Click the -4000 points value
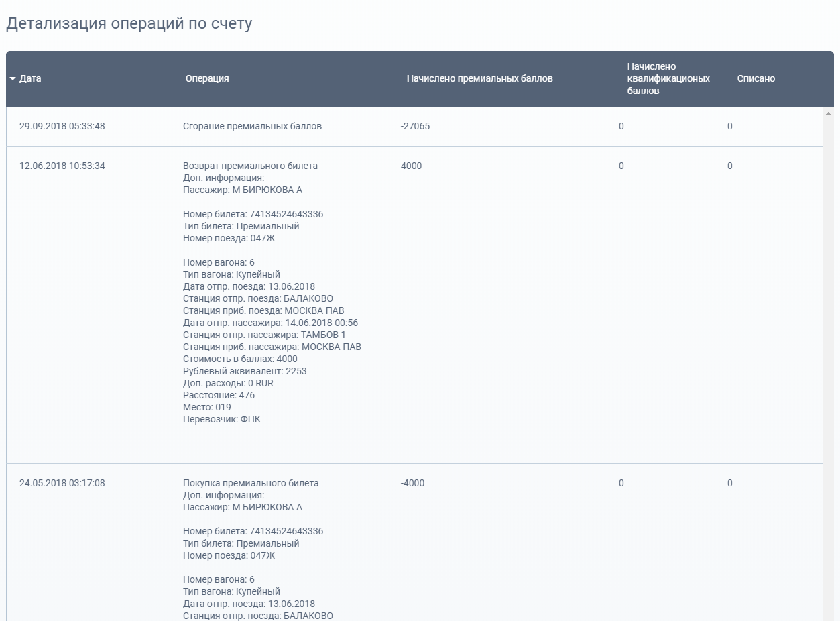Screen dimensions: 840x621 [412, 483]
